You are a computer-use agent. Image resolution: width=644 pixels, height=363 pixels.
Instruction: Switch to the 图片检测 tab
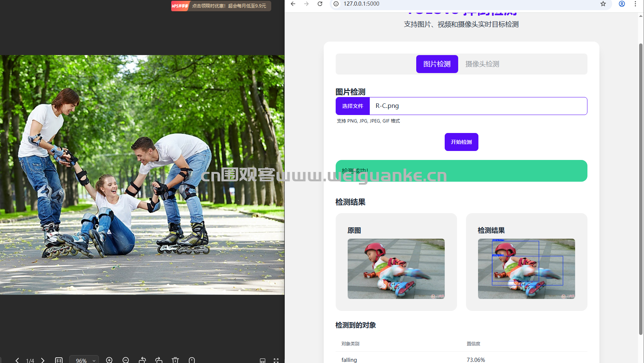tap(437, 64)
